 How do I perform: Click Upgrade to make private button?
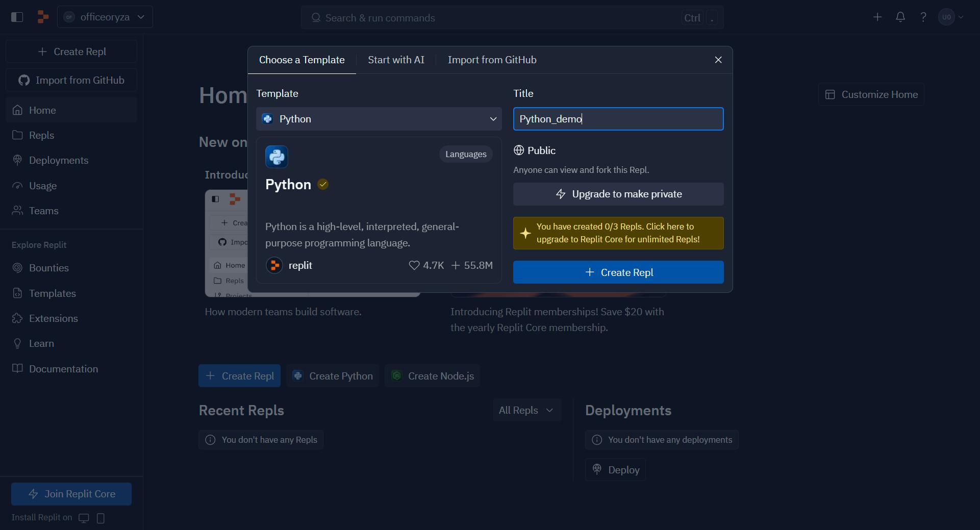(x=618, y=194)
